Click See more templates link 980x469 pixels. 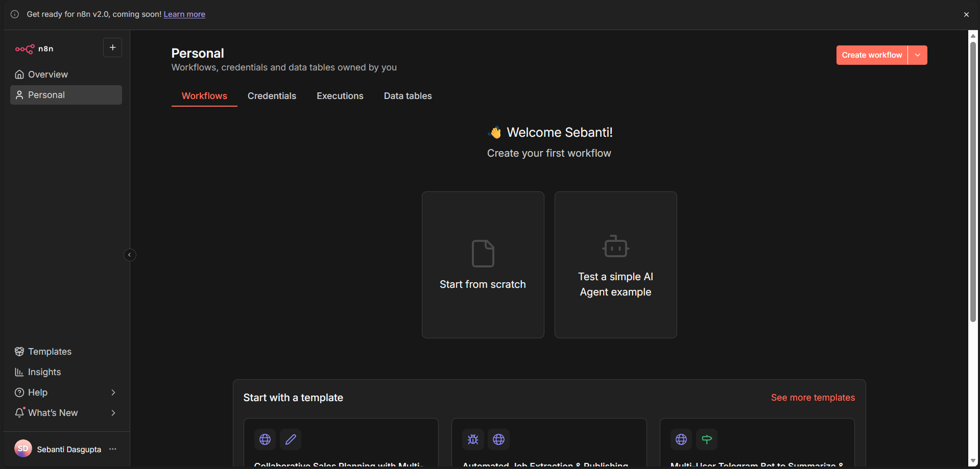[813, 398]
